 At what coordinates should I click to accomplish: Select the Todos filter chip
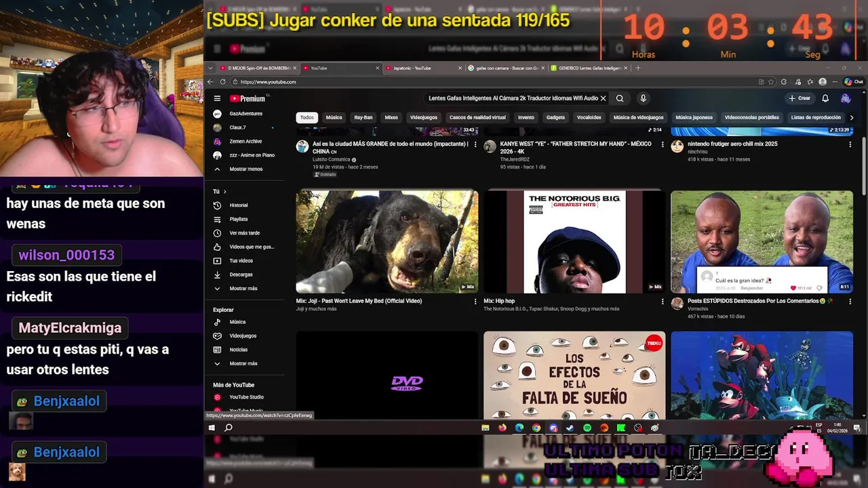point(307,117)
